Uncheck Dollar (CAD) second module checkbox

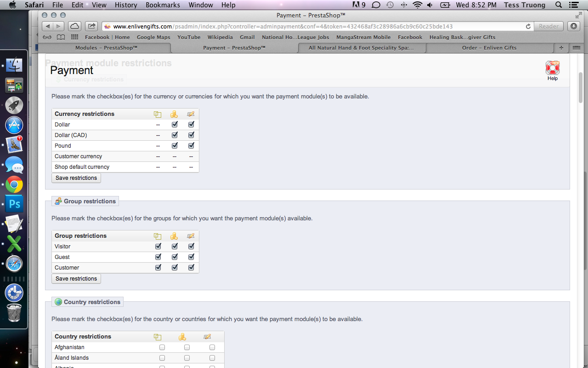(x=175, y=135)
